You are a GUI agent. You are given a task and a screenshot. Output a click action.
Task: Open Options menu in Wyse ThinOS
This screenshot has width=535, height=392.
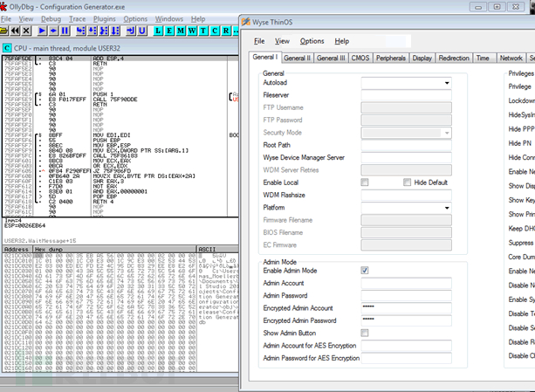click(312, 41)
